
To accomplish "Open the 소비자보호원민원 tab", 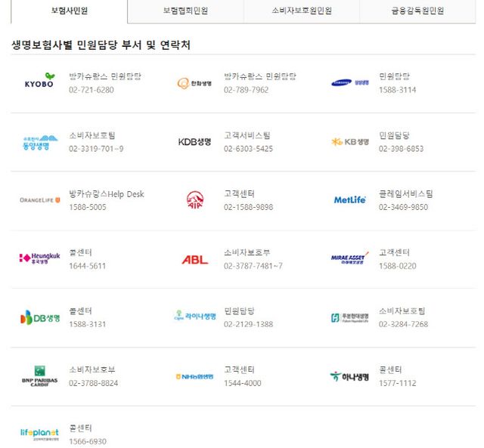I will pos(301,11).
